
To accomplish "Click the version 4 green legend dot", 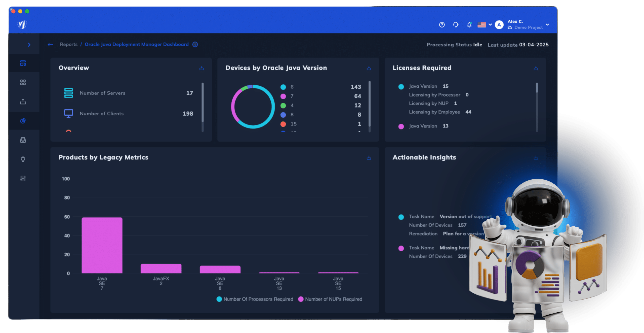I will click(283, 105).
